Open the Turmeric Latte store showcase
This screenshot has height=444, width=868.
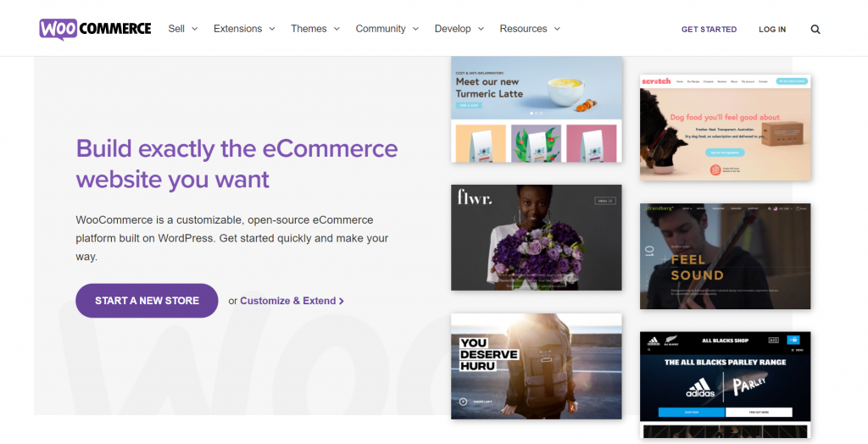537,109
